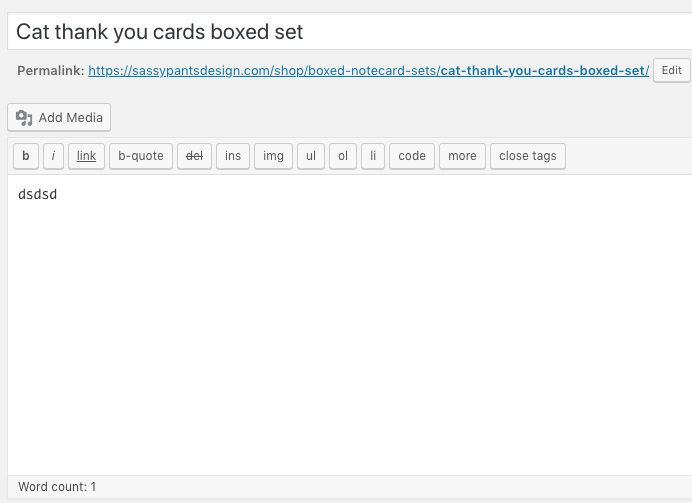Insert a hyperlink using the link button
Viewport: 692px width, 503px height.
tap(86, 156)
